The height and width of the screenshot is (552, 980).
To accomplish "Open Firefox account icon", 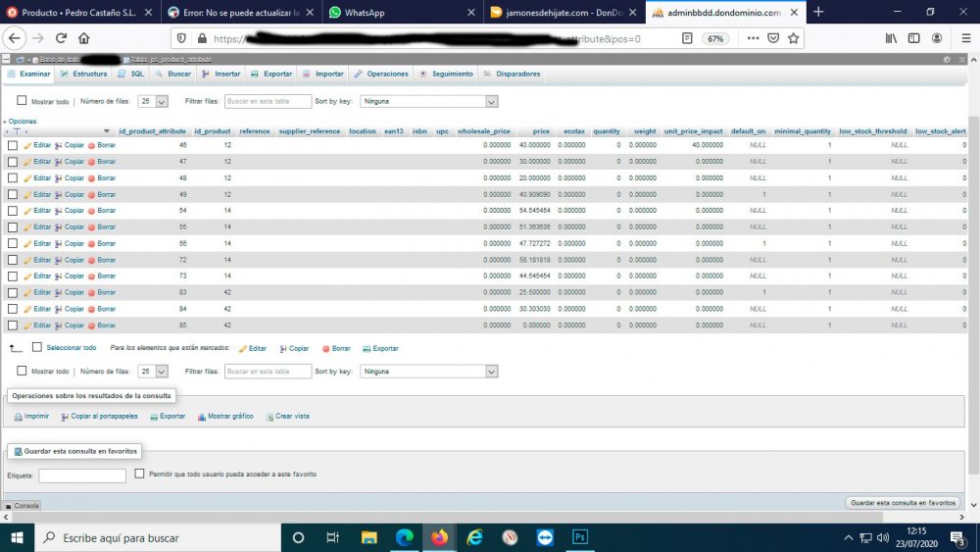I will (x=936, y=38).
